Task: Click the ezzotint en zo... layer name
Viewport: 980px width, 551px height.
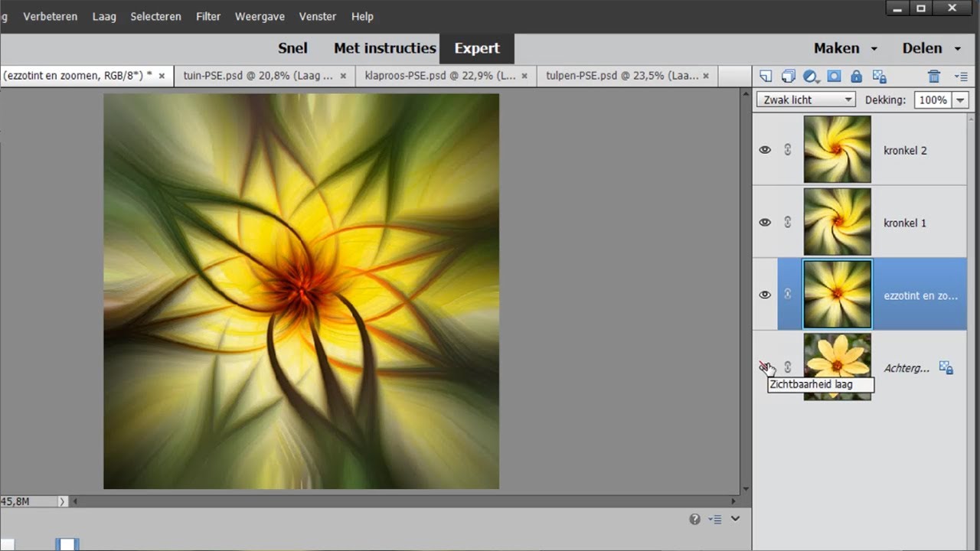Action: coord(920,295)
